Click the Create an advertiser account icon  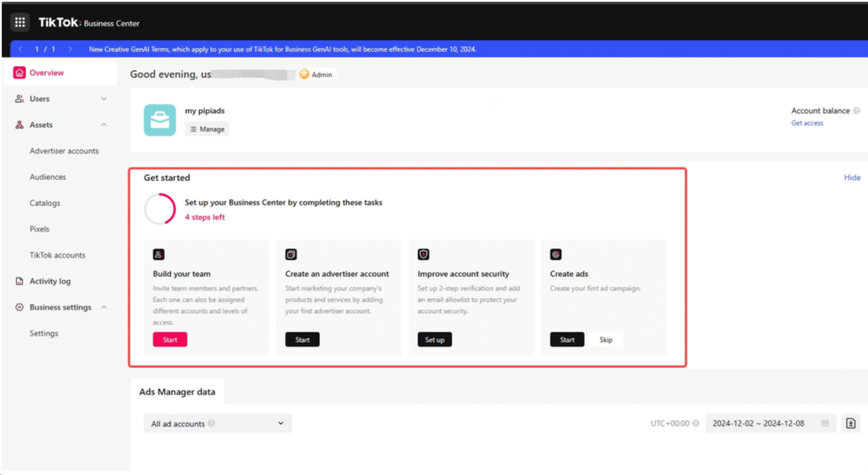pyautogui.click(x=291, y=254)
